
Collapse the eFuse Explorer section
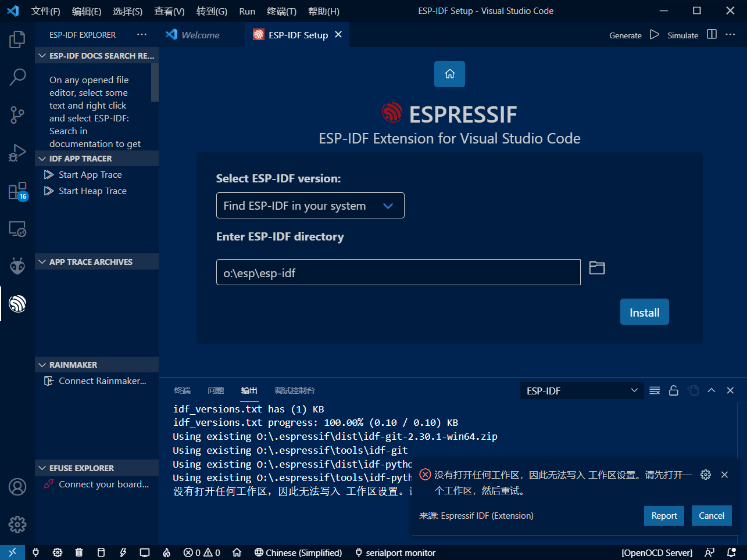96,468
